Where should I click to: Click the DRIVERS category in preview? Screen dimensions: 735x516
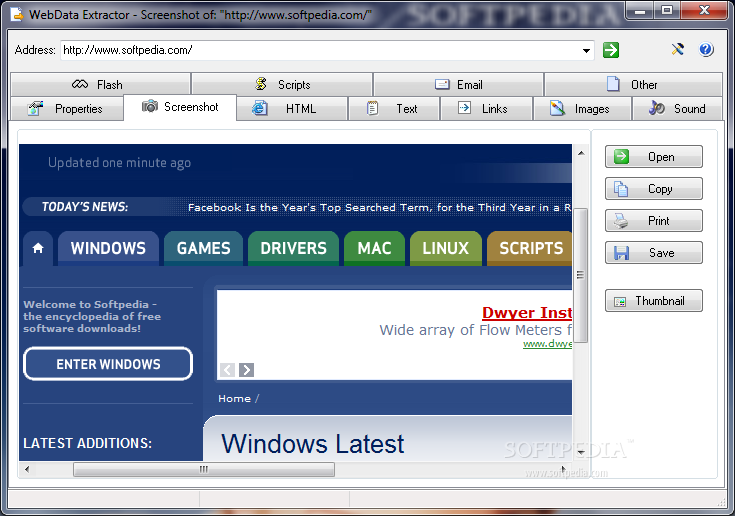[293, 248]
